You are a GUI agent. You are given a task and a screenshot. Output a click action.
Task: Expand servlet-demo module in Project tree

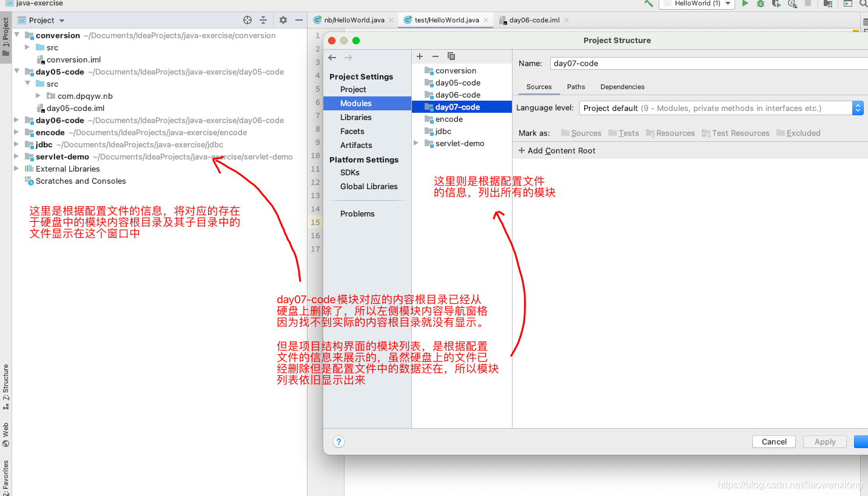(17, 156)
